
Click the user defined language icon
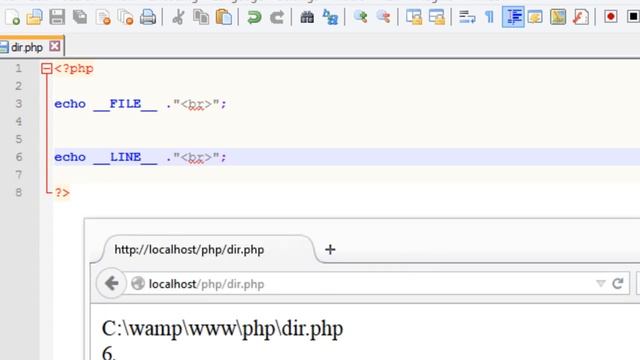[535, 17]
